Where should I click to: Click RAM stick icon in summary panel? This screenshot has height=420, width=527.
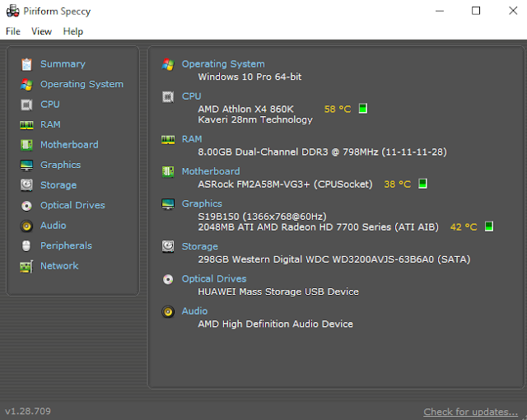point(168,139)
